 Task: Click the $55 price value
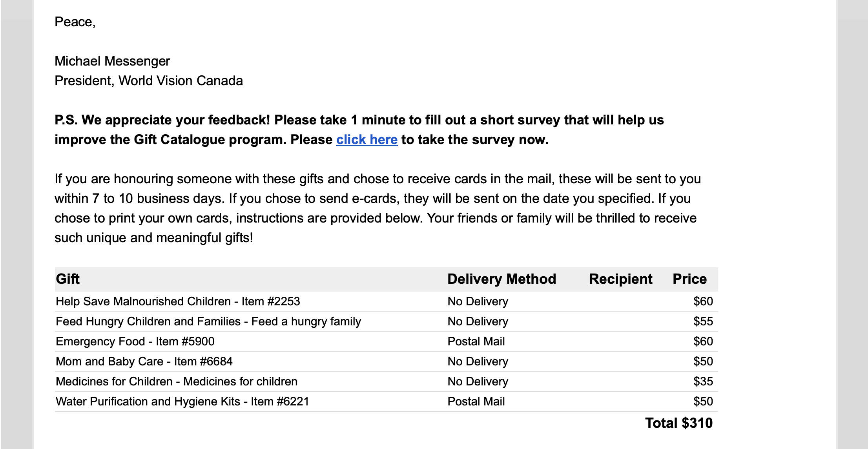click(703, 321)
